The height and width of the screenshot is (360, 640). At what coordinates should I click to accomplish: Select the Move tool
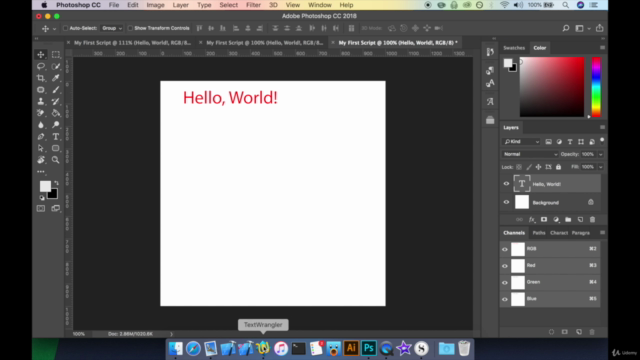coord(41,54)
